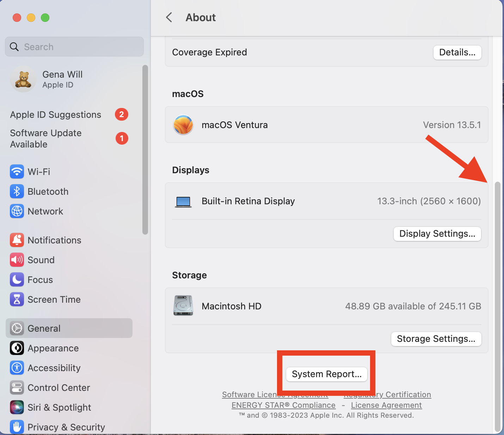Click the Built-in Retina Display laptop icon
Viewport: 504px width, 435px height.
point(183,202)
